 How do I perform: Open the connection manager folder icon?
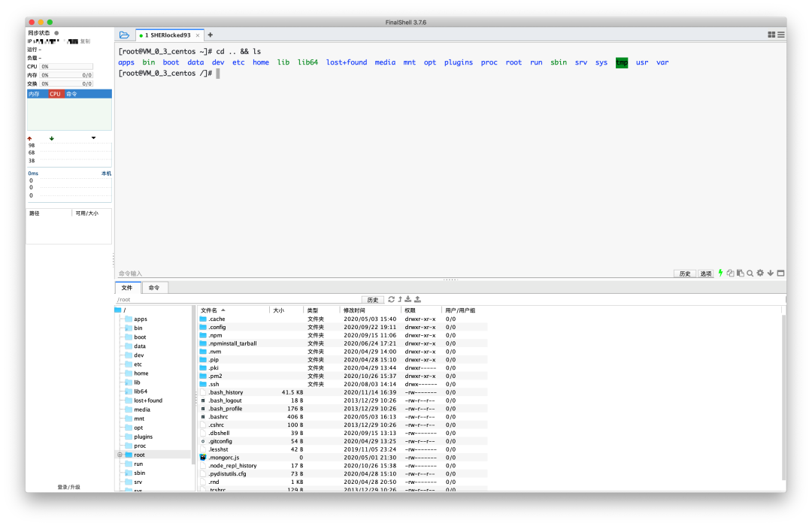(124, 35)
